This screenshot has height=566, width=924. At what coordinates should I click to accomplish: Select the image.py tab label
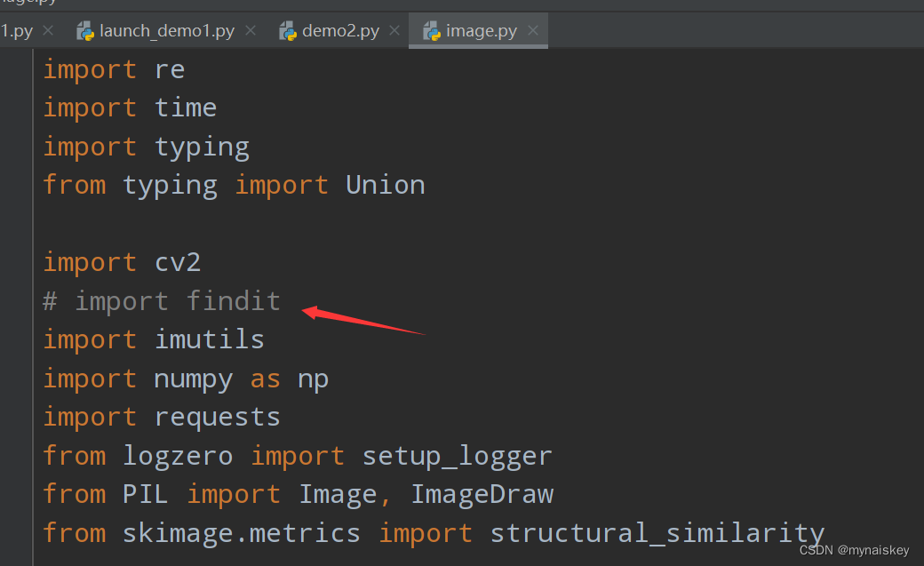482,31
